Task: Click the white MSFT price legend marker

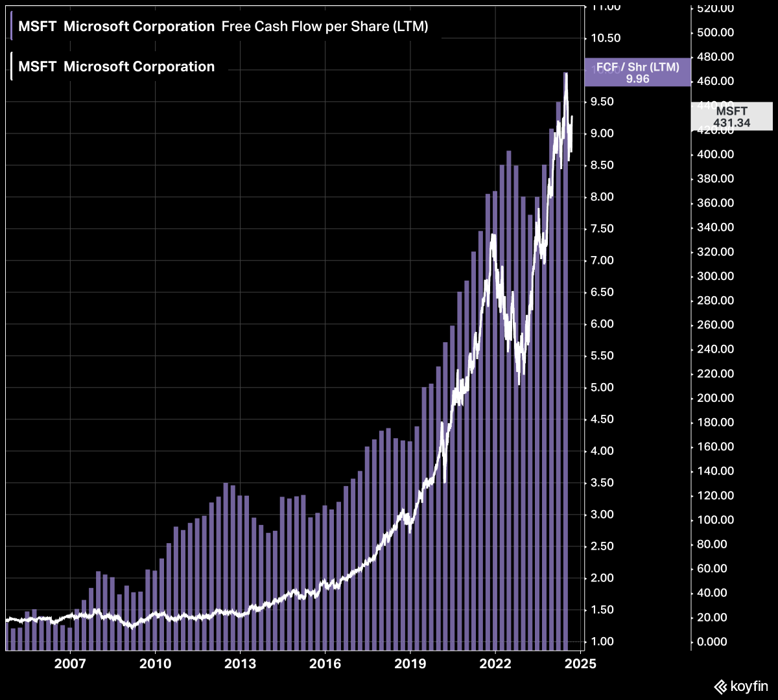Action: [x=12, y=65]
